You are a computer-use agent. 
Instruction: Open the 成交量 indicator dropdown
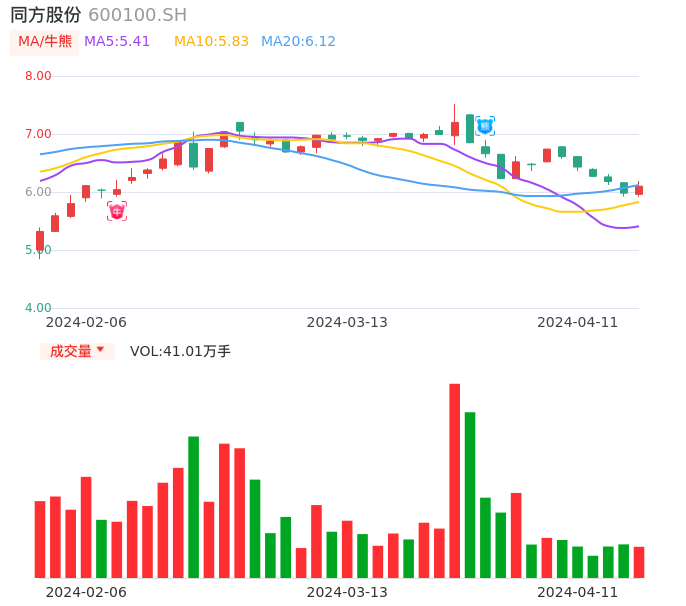coord(77,351)
